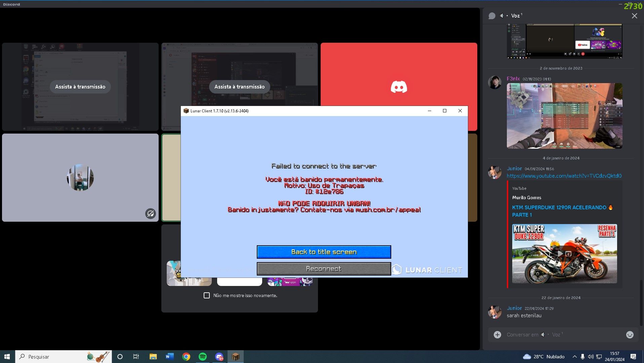Watch the first stream in Discord

[x=80, y=86]
